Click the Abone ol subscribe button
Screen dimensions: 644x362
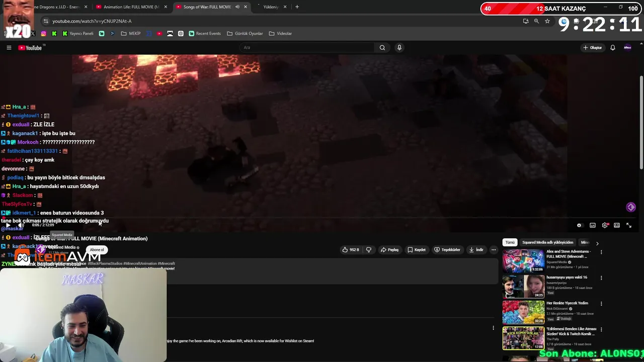coord(97,250)
